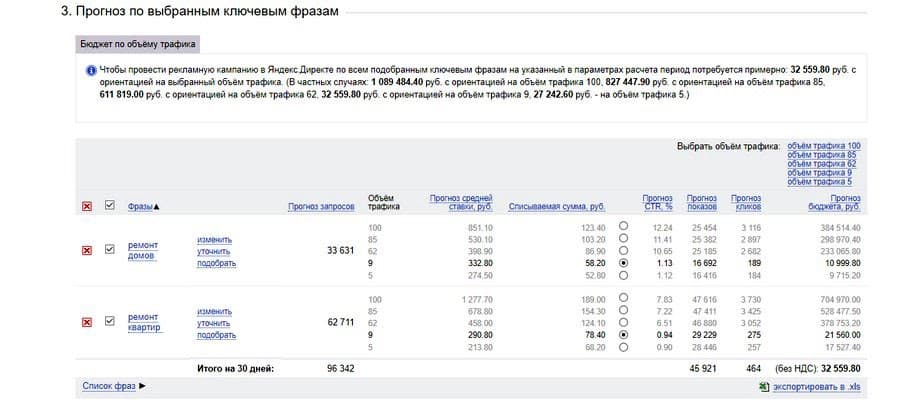Open the 'Бюджет по объёму трафика' tab
The height and width of the screenshot is (416, 900).
(139, 45)
